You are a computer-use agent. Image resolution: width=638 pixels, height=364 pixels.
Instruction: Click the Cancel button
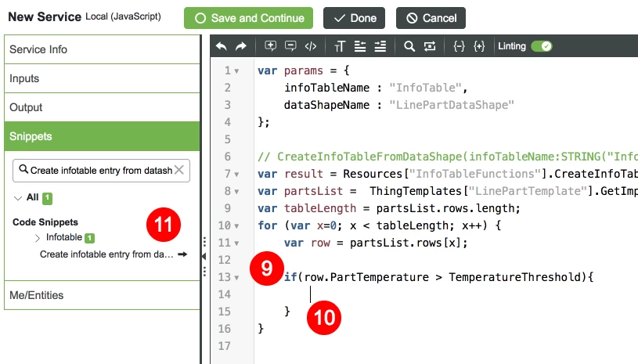(x=431, y=18)
